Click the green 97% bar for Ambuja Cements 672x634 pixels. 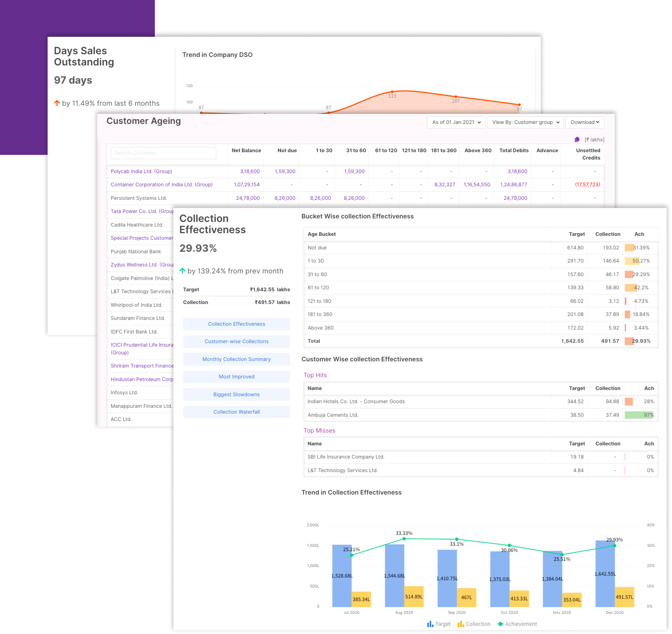[x=639, y=415]
